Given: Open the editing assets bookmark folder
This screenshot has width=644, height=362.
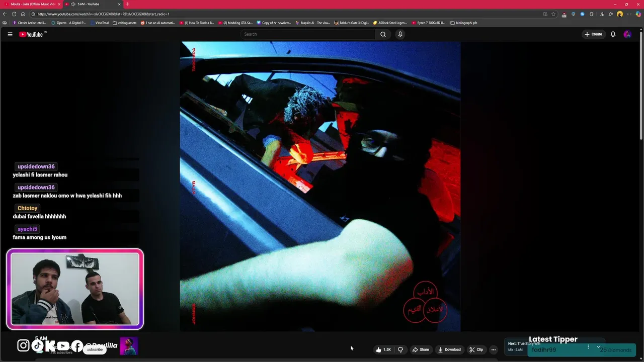Looking at the screenshot, I should [125, 23].
